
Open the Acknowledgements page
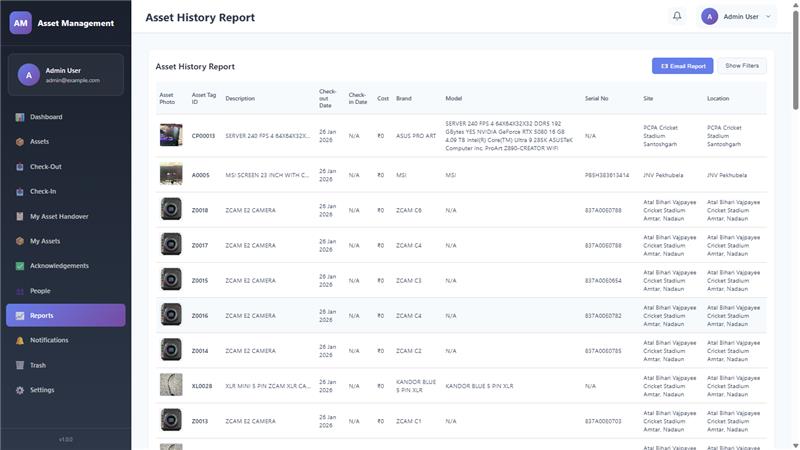65,266
